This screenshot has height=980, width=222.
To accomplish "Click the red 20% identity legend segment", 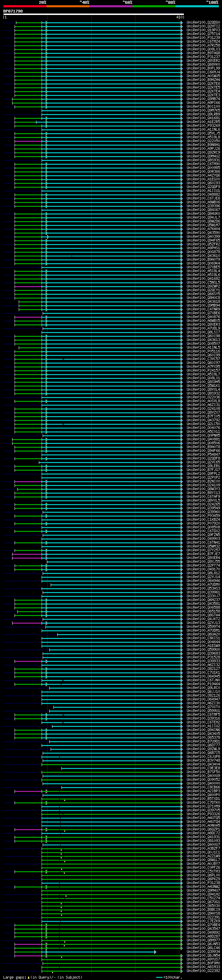I will point(25,6).
